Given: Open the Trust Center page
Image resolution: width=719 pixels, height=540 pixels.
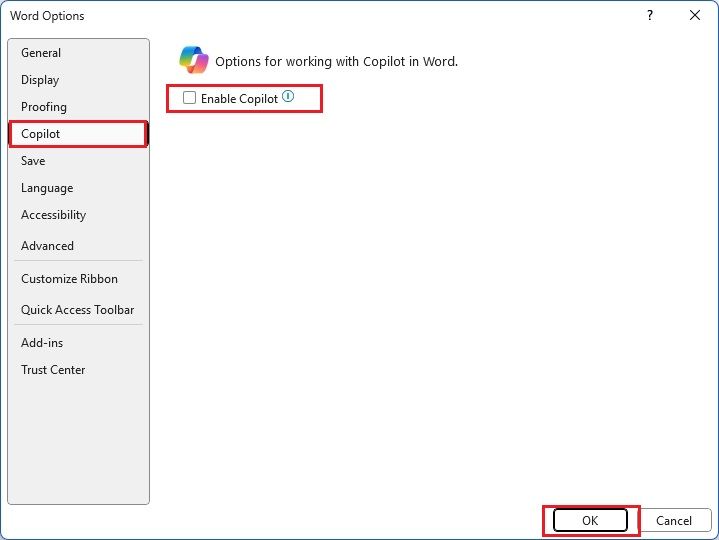Looking at the screenshot, I should (x=53, y=370).
